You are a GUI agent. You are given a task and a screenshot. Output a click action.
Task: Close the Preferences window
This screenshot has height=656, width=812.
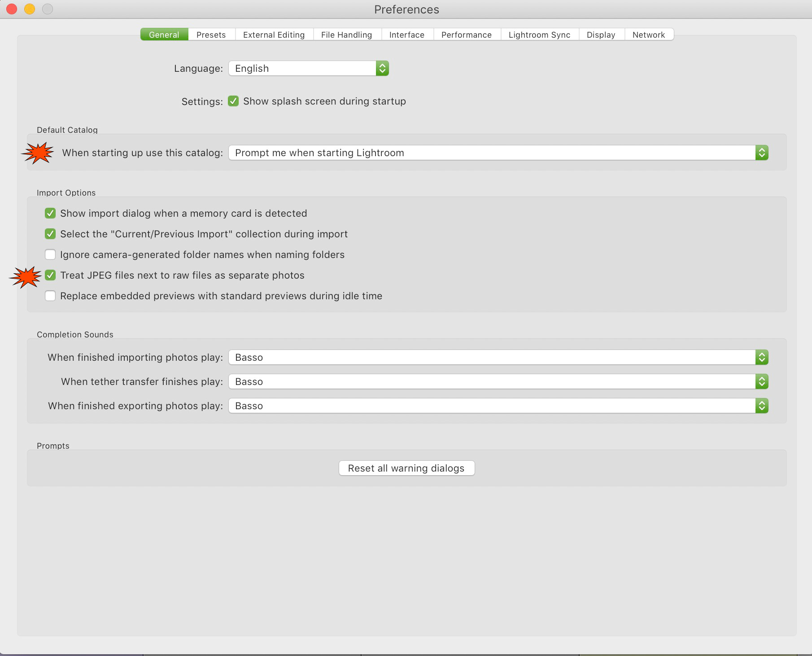[x=12, y=9]
